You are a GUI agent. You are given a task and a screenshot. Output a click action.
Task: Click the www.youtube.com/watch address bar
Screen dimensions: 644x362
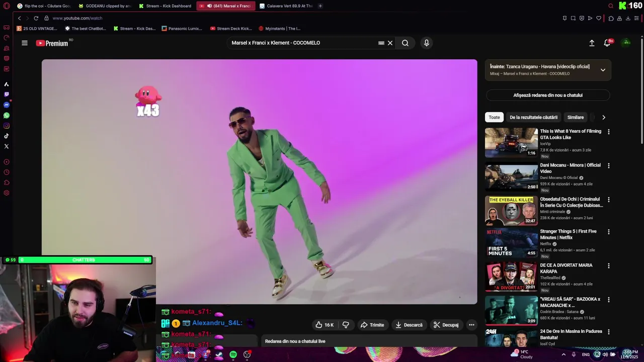(x=77, y=18)
